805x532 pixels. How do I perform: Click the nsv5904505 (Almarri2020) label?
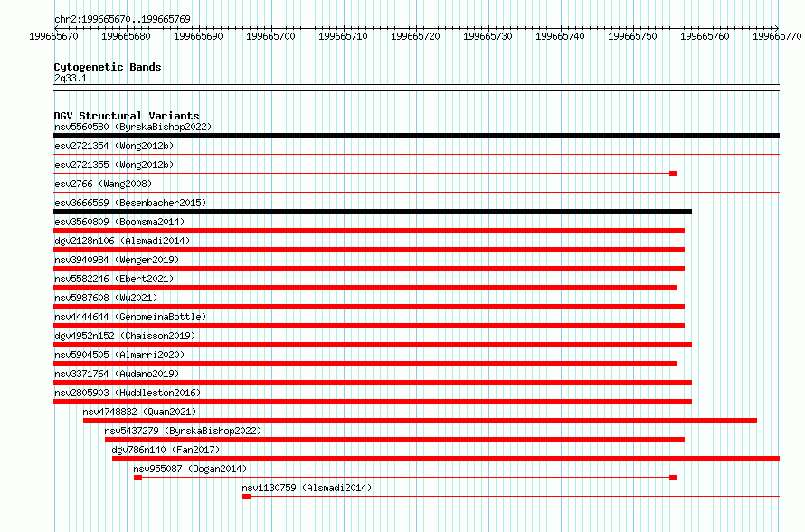point(119,355)
